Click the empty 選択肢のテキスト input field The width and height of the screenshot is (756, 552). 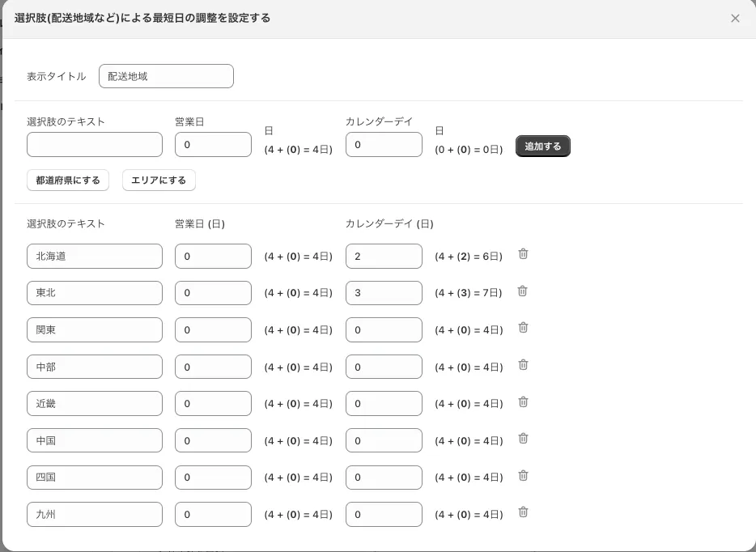click(95, 145)
